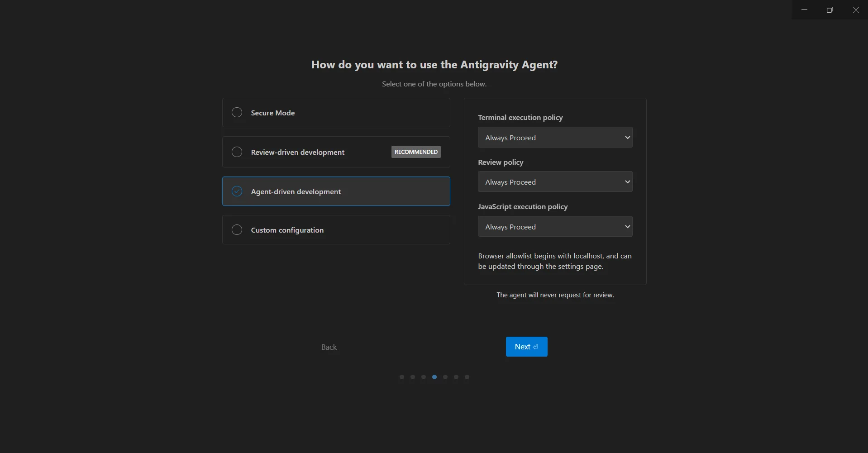Click the Secure Mode radio circle

(237, 112)
